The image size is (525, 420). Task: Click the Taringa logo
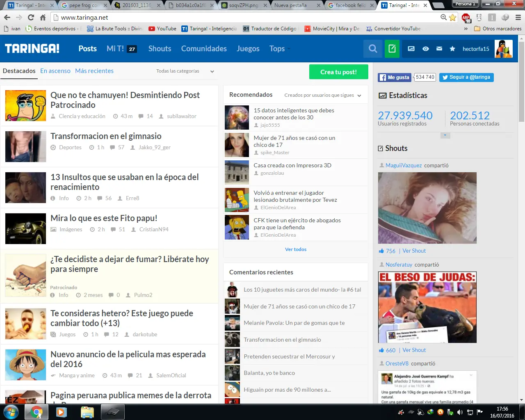(32, 48)
